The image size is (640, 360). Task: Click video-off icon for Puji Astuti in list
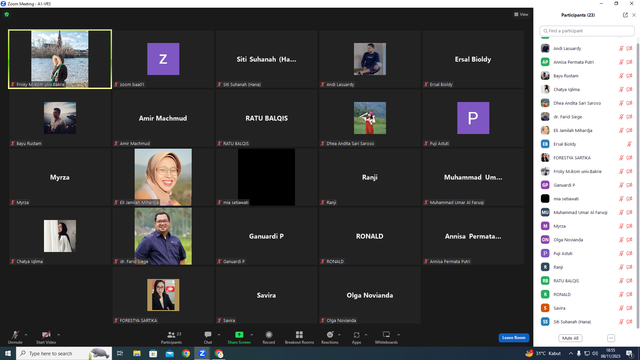(629, 253)
